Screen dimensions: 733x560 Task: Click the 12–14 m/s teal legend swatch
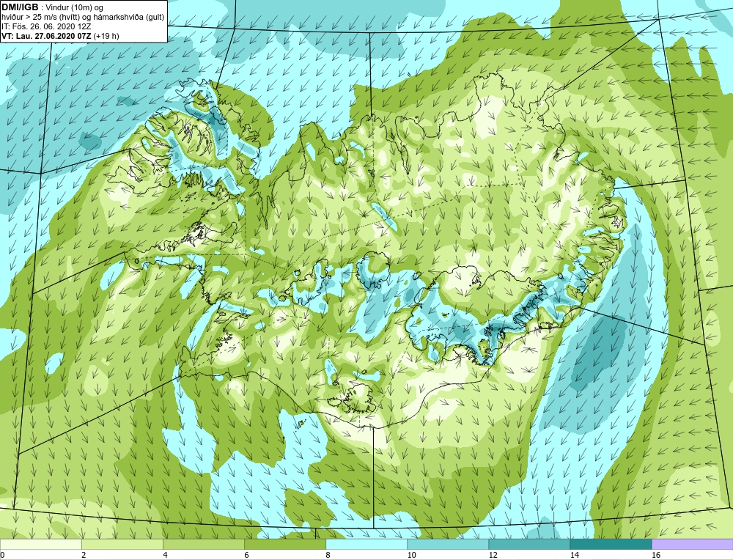click(529, 544)
